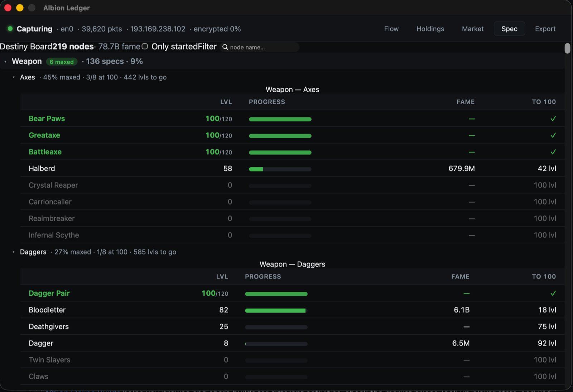573x392 pixels.
Task: Open the Market tab
Action: coord(473,29)
